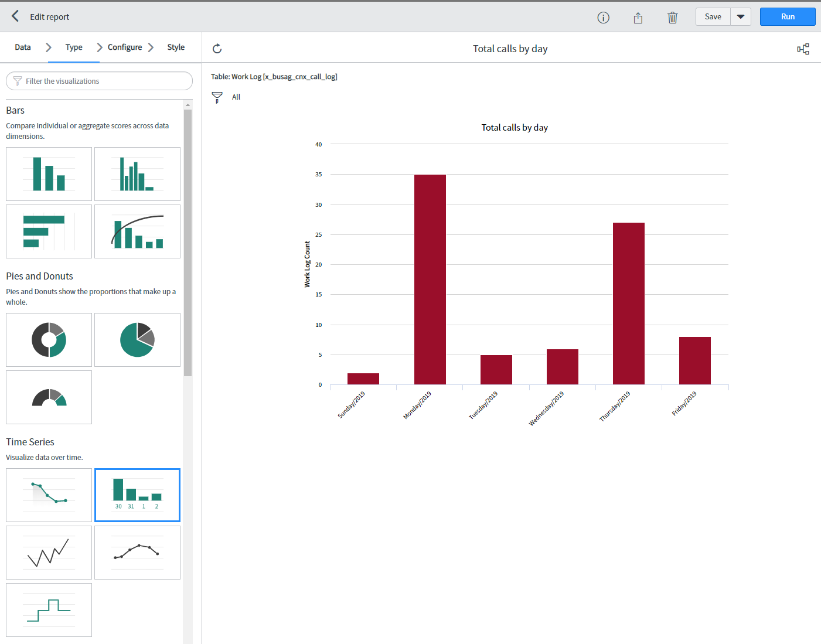
Task: Open the report hierarchy icon at top right
Action: click(x=803, y=49)
